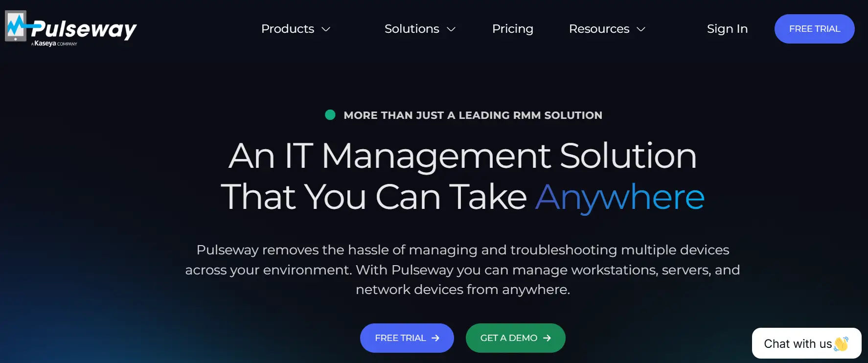
Task: Expand the Solutions chevron arrow
Action: [x=451, y=29]
